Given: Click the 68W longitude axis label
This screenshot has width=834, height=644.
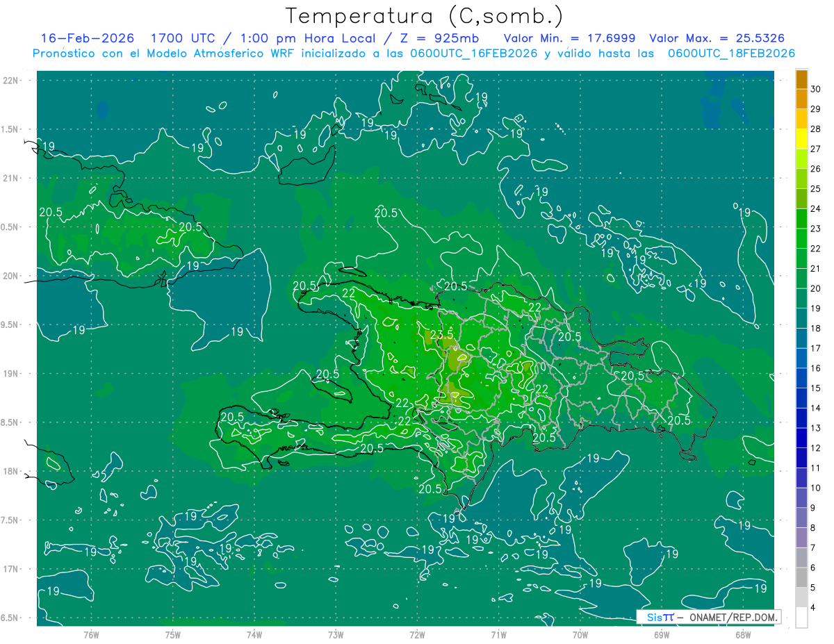Looking at the screenshot, I should (x=742, y=634).
